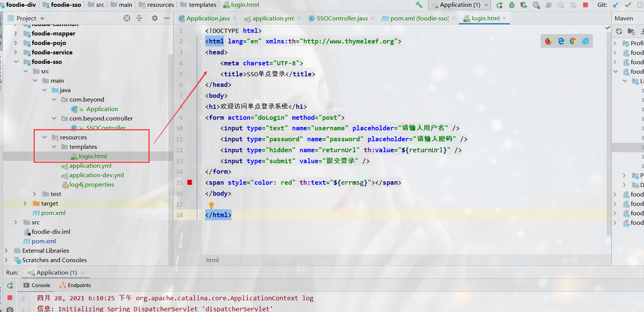Open the Endpoints tab in Run panel

coord(75,285)
